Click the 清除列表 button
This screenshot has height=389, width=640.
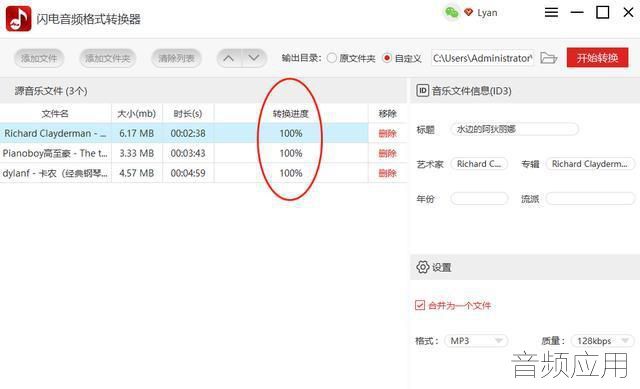point(176,58)
